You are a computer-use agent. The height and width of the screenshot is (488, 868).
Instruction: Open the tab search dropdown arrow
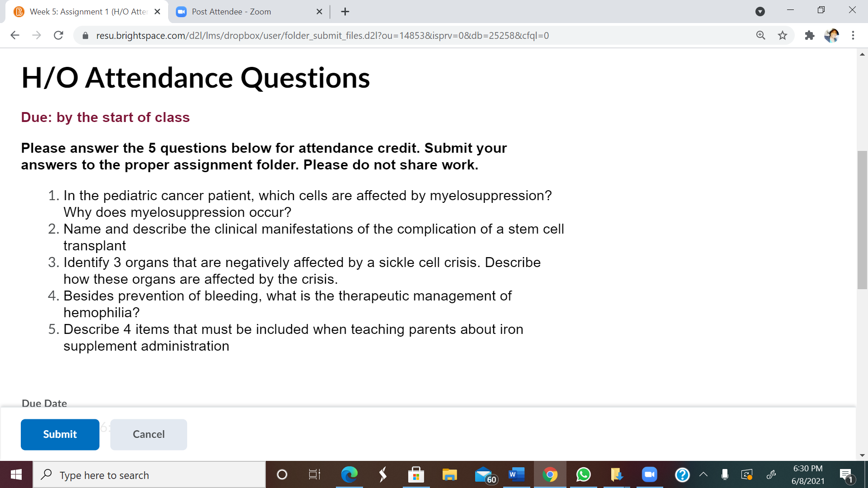click(x=760, y=12)
